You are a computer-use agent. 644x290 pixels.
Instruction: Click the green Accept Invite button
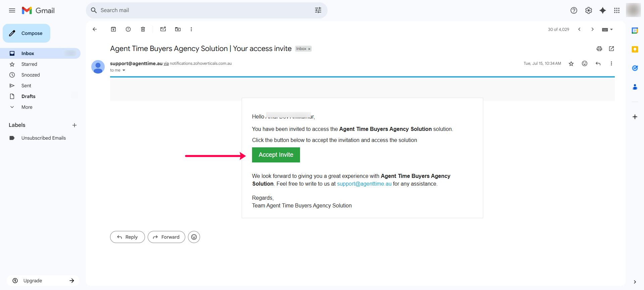click(276, 155)
